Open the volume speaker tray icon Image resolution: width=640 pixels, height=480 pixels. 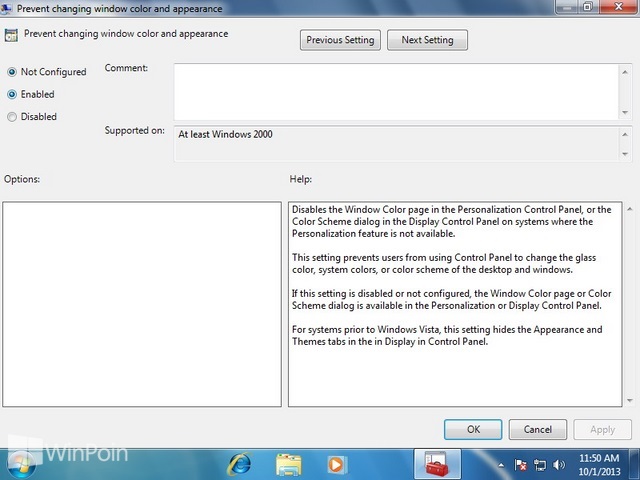pyautogui.click(x=559, y=465)
